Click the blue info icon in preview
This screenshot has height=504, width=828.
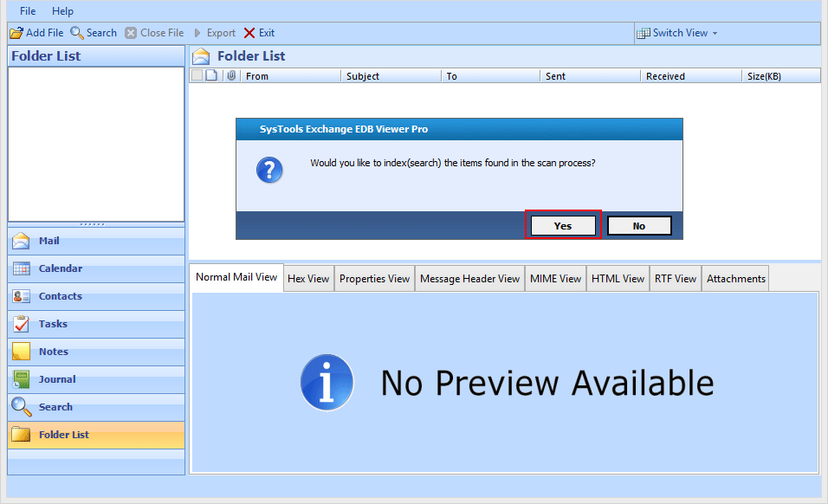pyautogui.click(x=327, y=382)
